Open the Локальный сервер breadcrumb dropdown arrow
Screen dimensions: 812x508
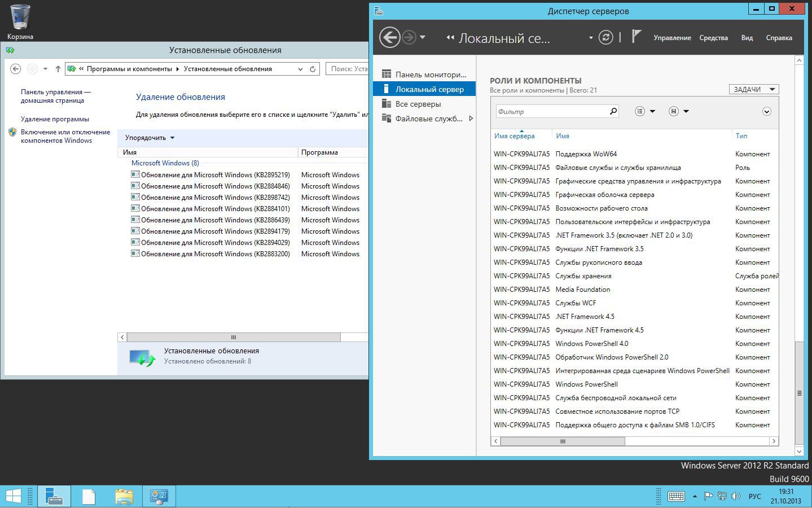[x=591, y=38]
